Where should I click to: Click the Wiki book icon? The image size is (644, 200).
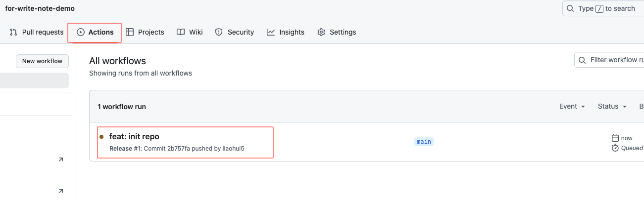tap(181, 32)
